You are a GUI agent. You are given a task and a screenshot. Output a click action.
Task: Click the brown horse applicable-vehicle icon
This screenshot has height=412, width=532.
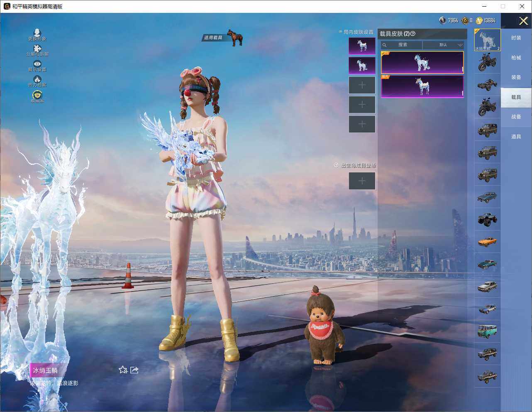[x=235, y=37]
